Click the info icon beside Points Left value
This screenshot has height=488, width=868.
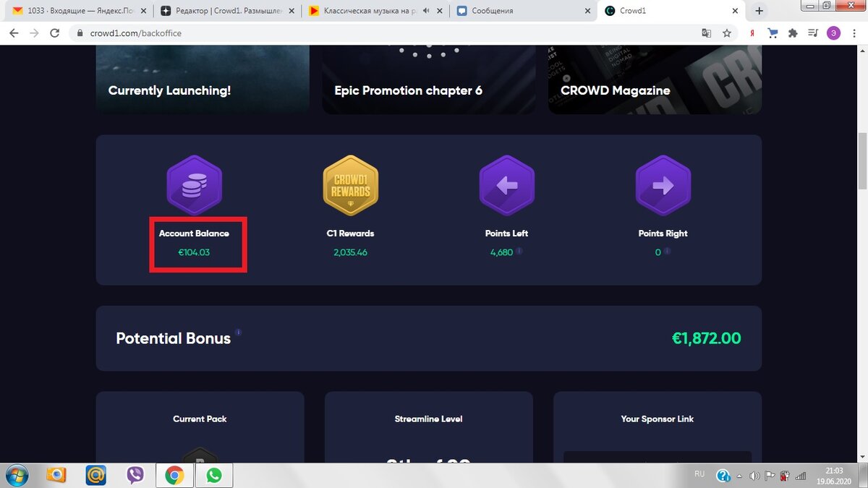click(519, 252)
